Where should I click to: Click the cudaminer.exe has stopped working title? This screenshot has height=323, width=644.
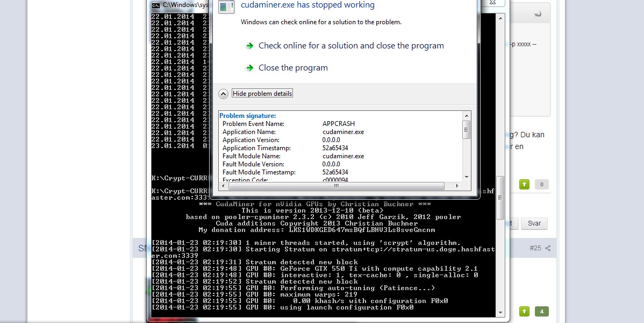pyautogui.click(x=307, y=5)
